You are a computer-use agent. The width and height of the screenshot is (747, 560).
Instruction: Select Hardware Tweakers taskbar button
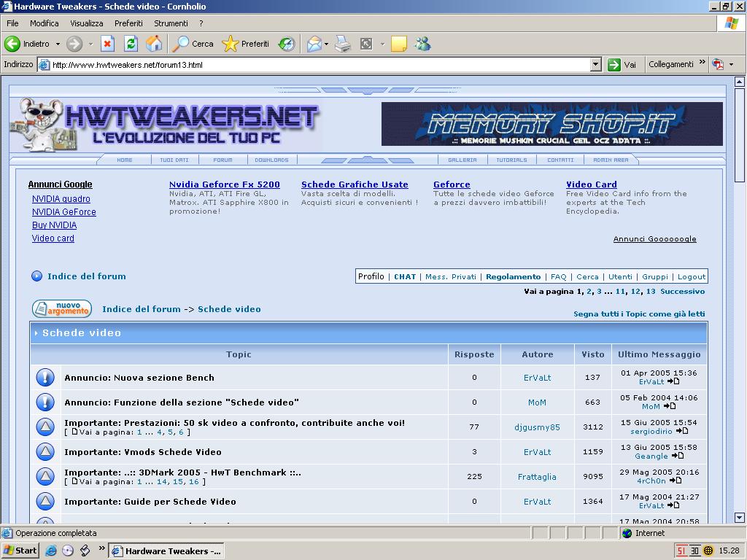(166, 551)
